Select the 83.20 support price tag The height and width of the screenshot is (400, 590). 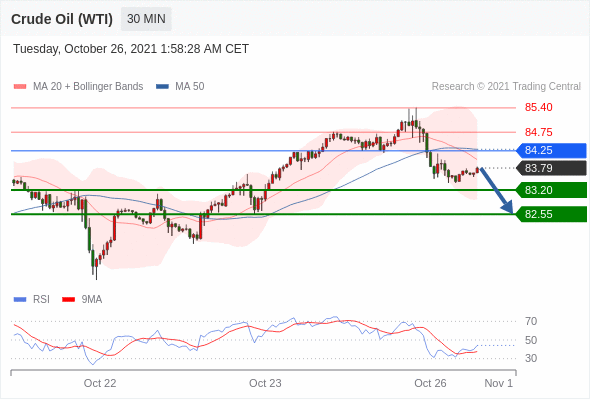coord(552,190)
